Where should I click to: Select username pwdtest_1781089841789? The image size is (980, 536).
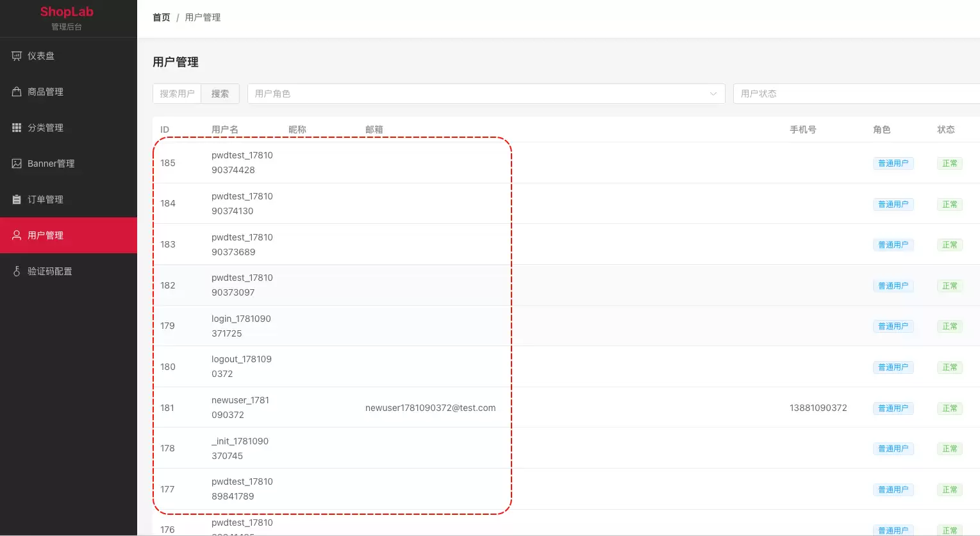click(242, 489)
